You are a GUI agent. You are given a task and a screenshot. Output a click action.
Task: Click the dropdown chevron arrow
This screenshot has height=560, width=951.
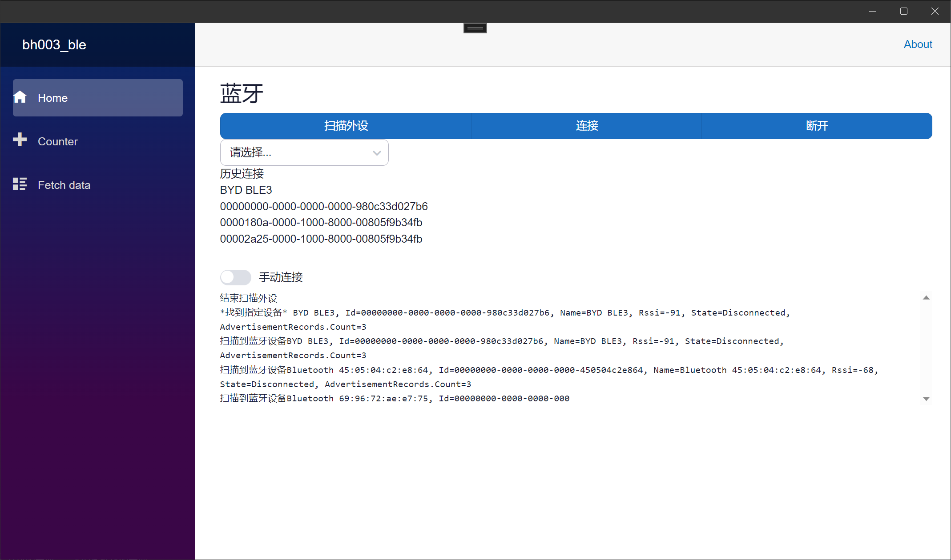[377, 153]
